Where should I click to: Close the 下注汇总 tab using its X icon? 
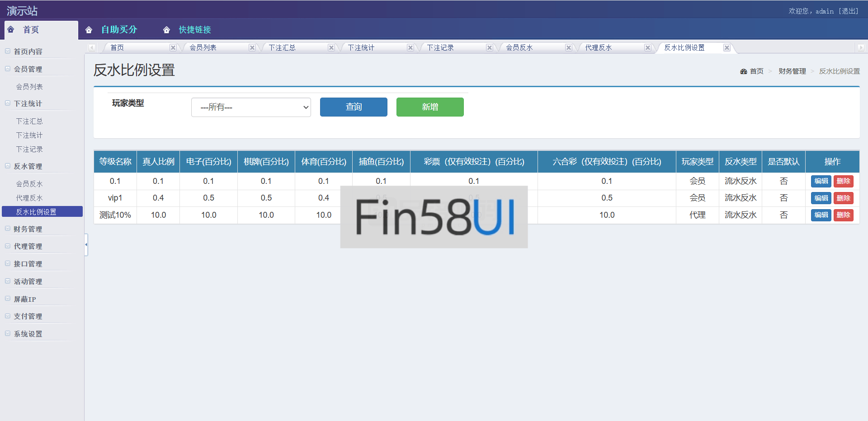tap(331, 47)
